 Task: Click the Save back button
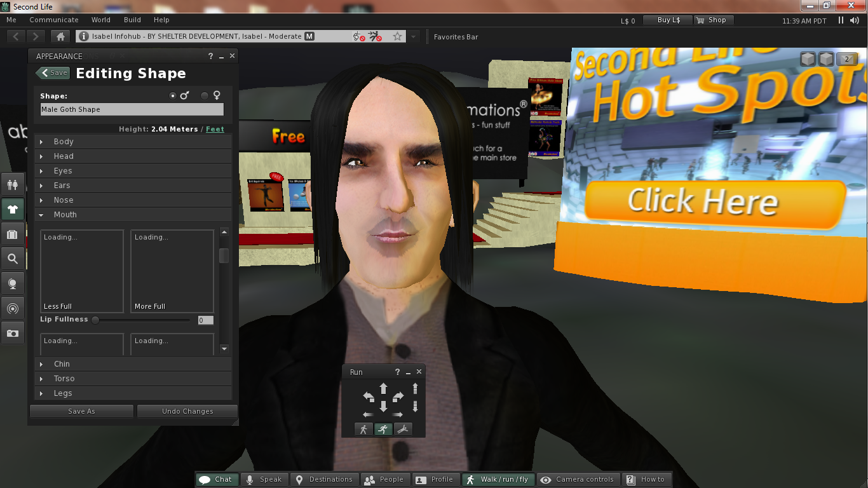pos(53,73)
